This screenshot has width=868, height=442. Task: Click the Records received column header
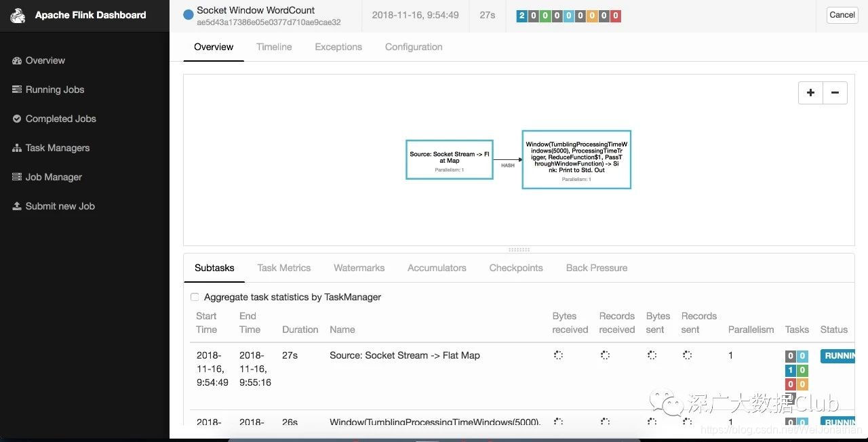[x=617, y=323]
